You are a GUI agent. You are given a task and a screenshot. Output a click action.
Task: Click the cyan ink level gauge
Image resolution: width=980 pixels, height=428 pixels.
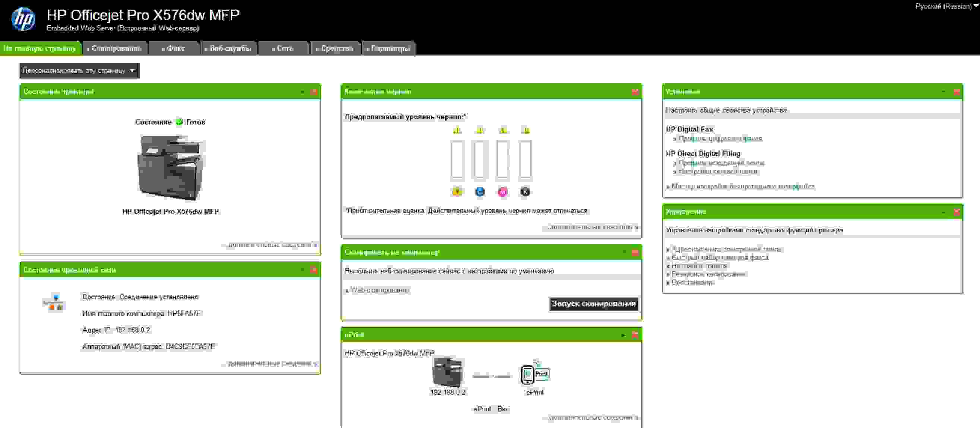(480, 159)
